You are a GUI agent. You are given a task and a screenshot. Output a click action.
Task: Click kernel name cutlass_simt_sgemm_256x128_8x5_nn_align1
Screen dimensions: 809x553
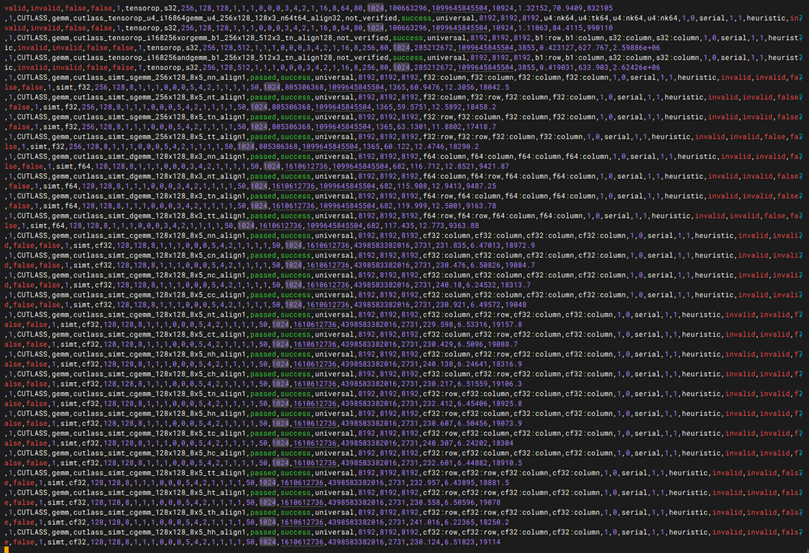161,77
